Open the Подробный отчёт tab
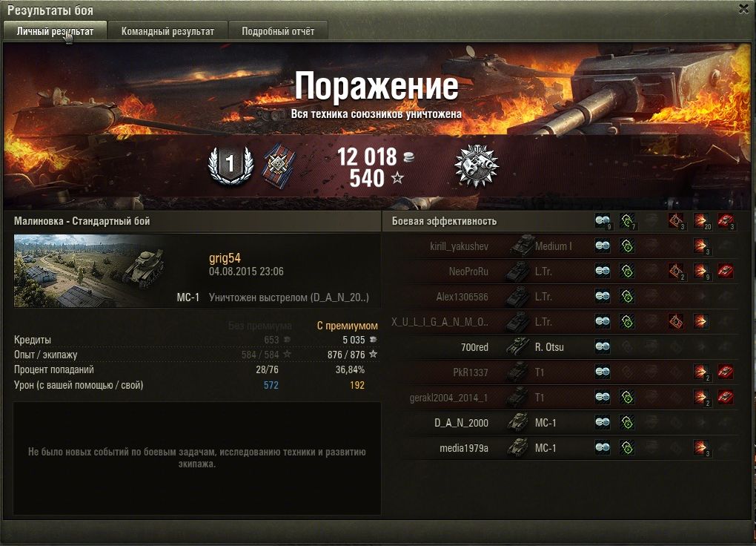 tap(278, 31)
